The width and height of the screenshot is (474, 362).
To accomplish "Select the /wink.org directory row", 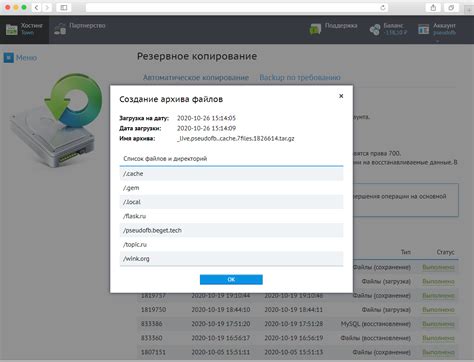I will click(x=231, y=259).
